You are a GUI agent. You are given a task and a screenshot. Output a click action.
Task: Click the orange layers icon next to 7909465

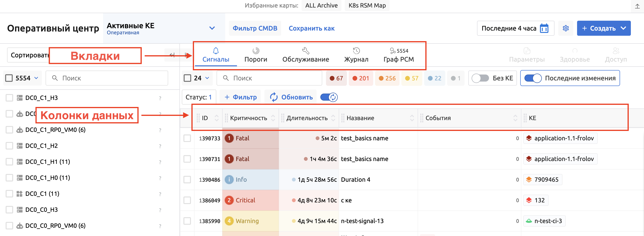click(x=529, y=179)
